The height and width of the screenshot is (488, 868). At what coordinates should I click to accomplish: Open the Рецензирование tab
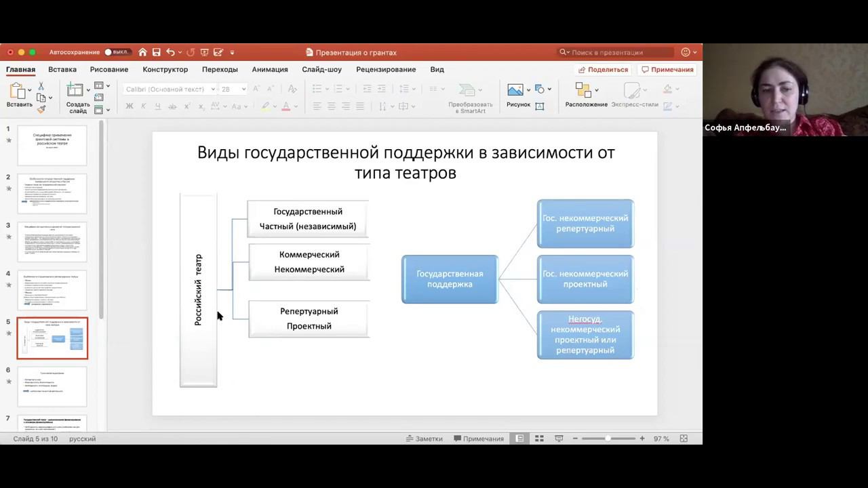[x=386, y=69]
